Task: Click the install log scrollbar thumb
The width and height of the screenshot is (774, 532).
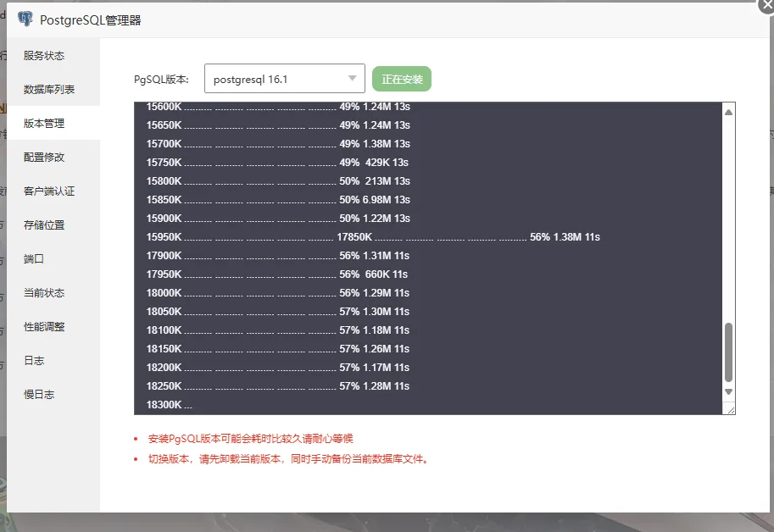Action: coord(728,352)
